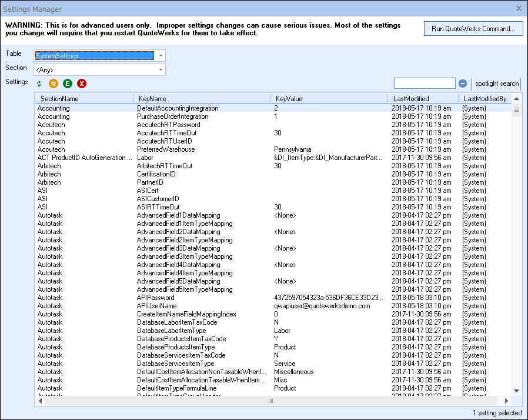The image size is (528, 420).
Task: Clear the search with the blue minus icon
Action: point(463,84)
